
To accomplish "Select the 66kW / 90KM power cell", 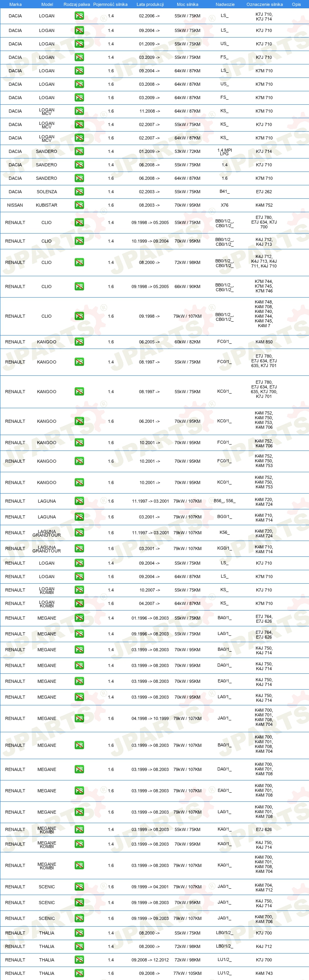I will [187, 286].
